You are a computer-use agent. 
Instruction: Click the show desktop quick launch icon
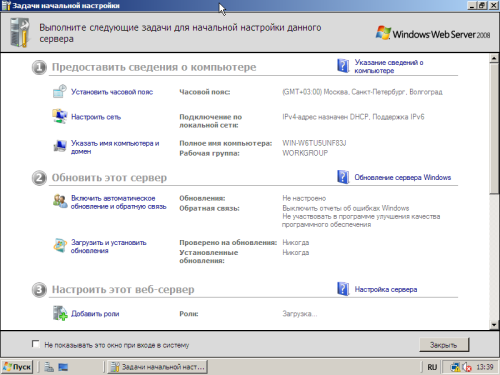(63, 367)
